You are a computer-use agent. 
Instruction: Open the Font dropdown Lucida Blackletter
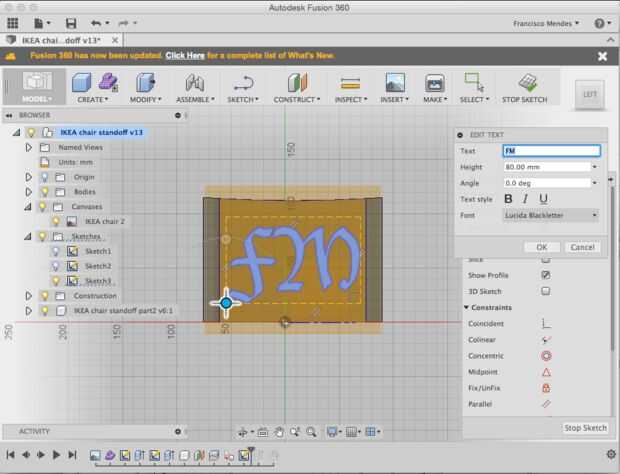pyautogui.click(x=551, y=215)
